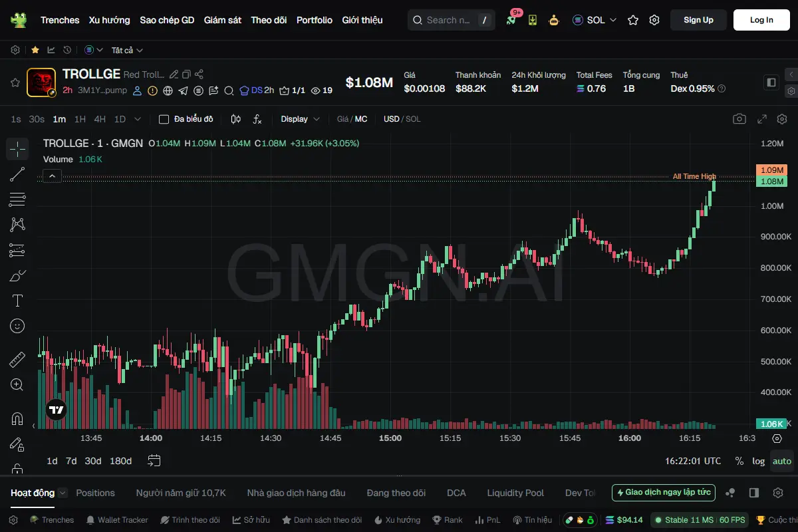Activate the zoom in tool

17,385
